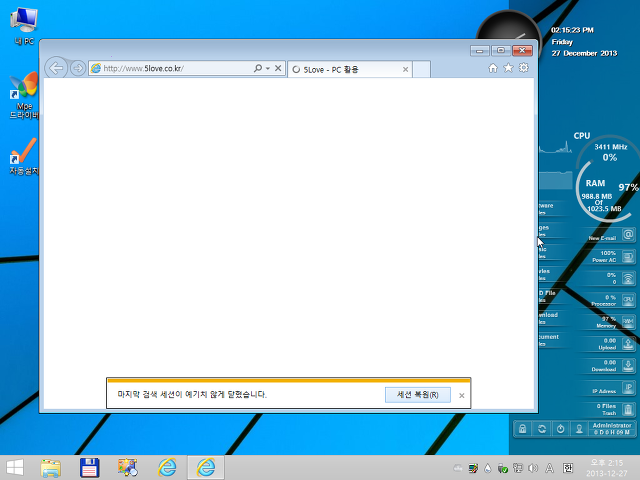
Task: Open the floppy disk taskbar app
Action: click(89, 468)
